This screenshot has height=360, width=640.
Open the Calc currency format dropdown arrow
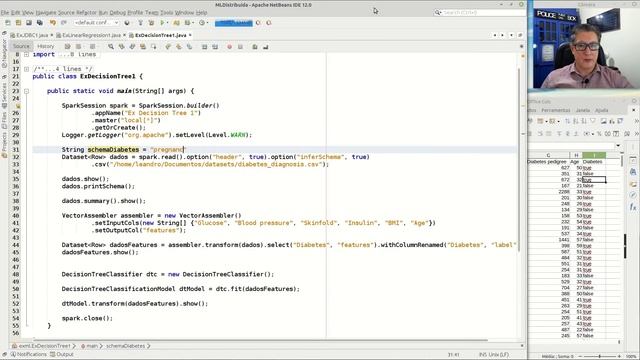[x=593, y=134]
